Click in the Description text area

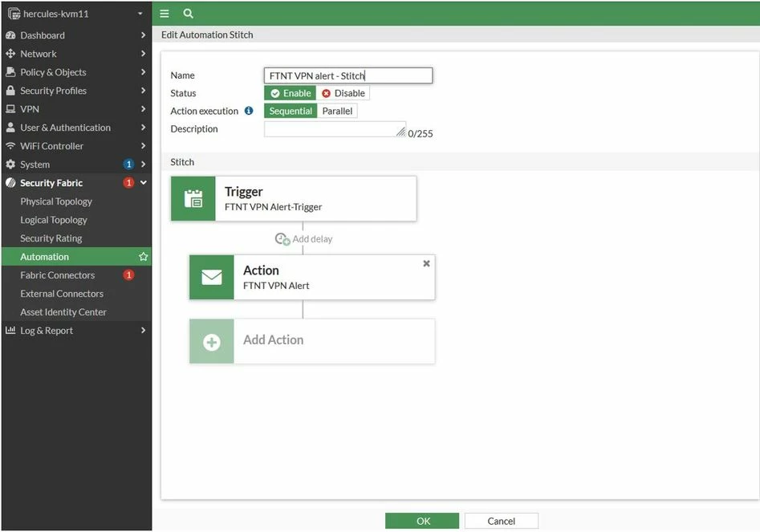[335, 129]
